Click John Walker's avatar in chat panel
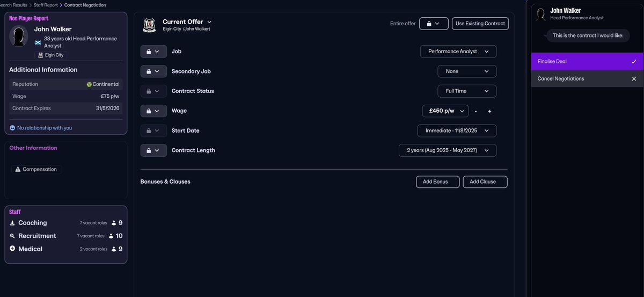 coord(541,14)
